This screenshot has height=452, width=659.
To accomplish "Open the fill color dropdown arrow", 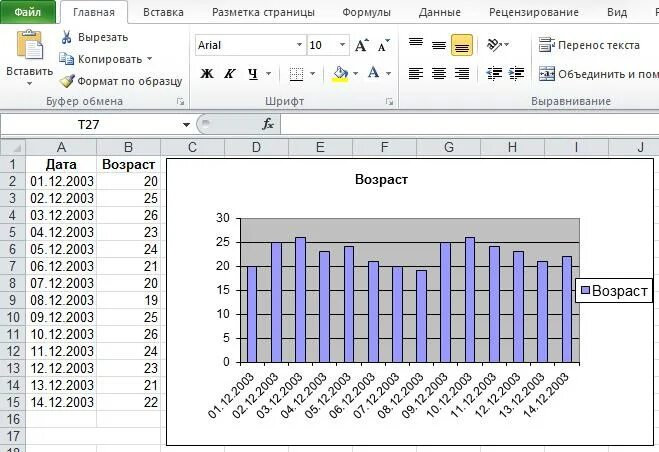I will (356, 74).
